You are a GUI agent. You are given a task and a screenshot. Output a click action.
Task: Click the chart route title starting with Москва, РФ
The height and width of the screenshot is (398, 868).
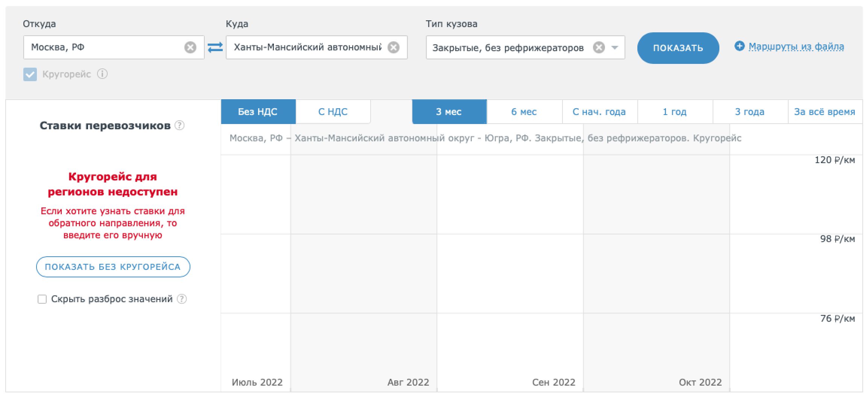click(x=485, y=138)
